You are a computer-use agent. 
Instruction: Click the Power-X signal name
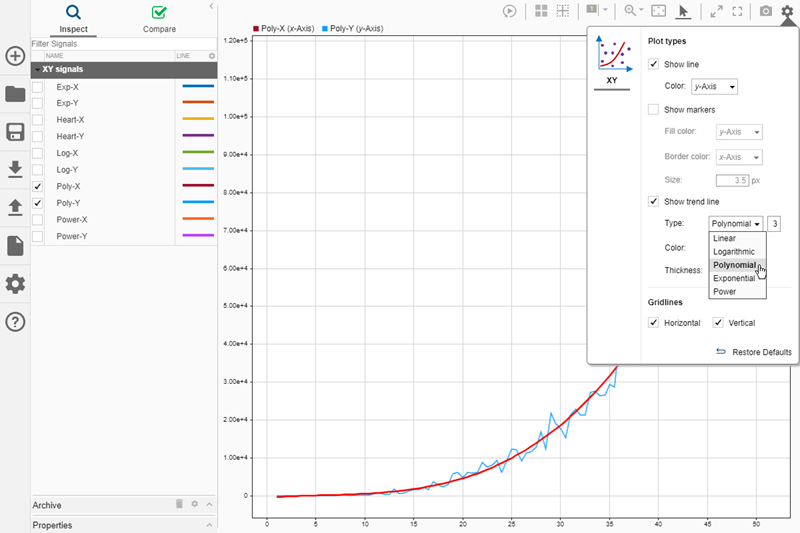(x=72, y=220)
